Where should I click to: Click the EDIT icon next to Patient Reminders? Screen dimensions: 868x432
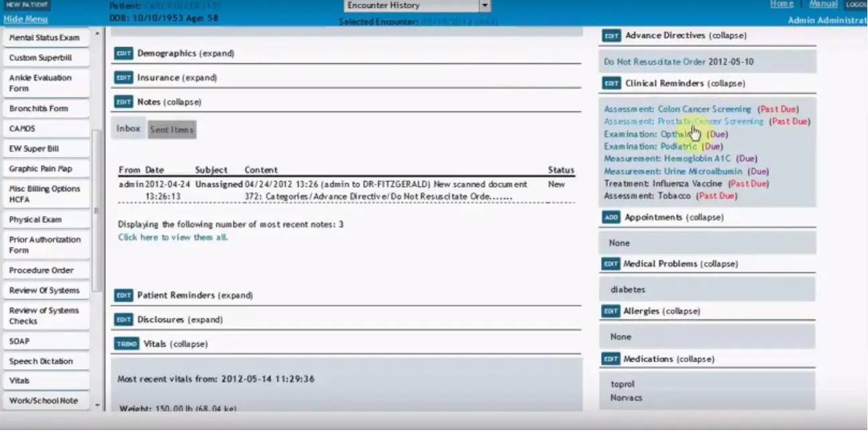[123, 295]
